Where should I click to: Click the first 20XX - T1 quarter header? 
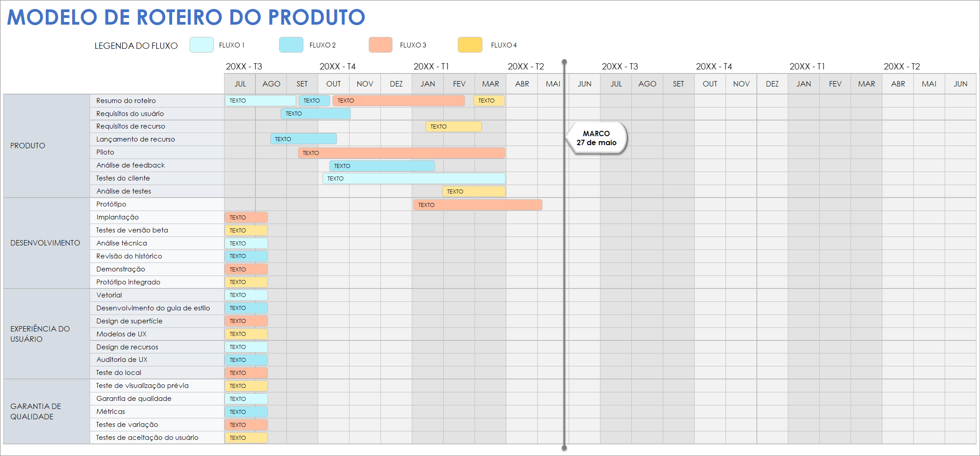(431, 66)
